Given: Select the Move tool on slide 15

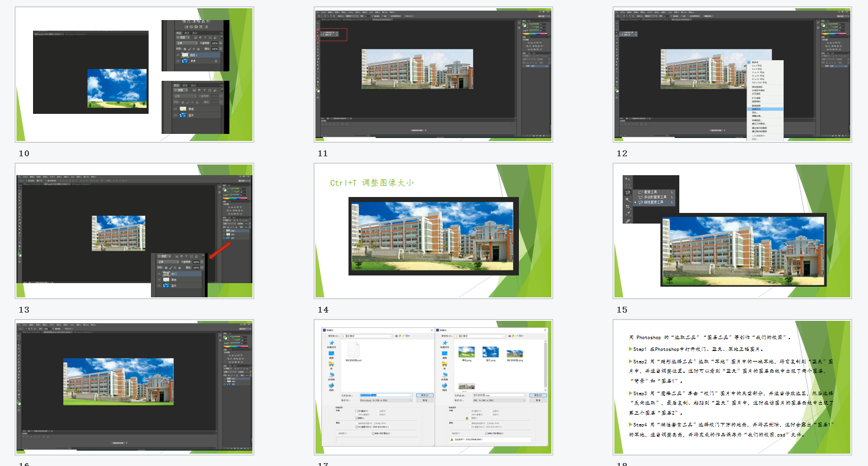Looking at the screenshot, I should [628, 179].
